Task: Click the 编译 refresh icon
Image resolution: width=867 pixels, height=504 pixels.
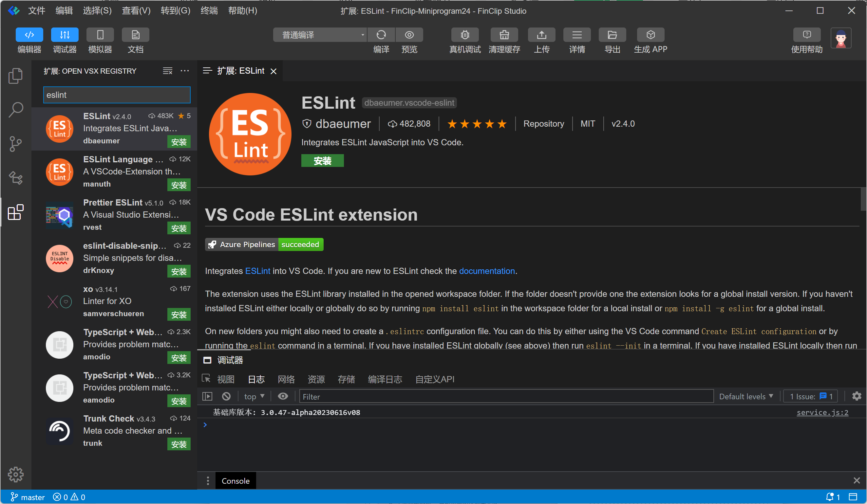Action: pos(381,35)
